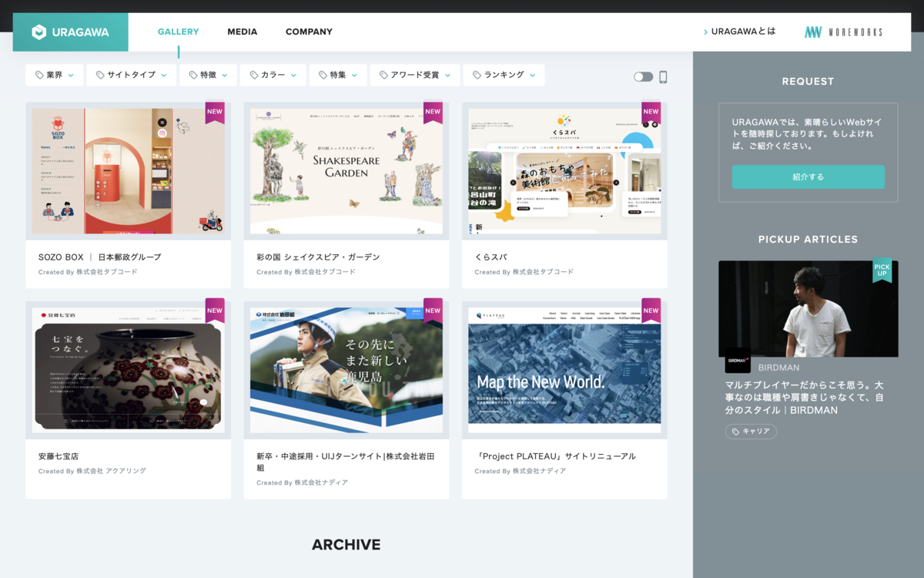Click the MOREWORKS logo
This screenshot has width=924, height=578.
[x=843, y=32]
